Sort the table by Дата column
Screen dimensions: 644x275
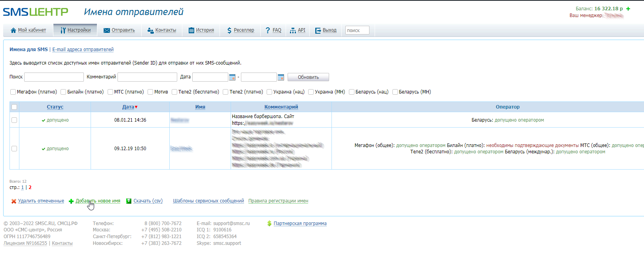(128, 107)
